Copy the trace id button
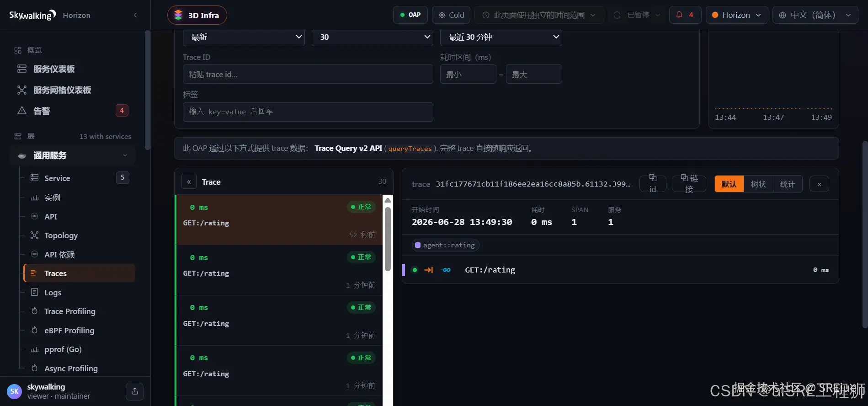This screenshot has width=868, height=406. pyautogui.click(x=653, y=184)
